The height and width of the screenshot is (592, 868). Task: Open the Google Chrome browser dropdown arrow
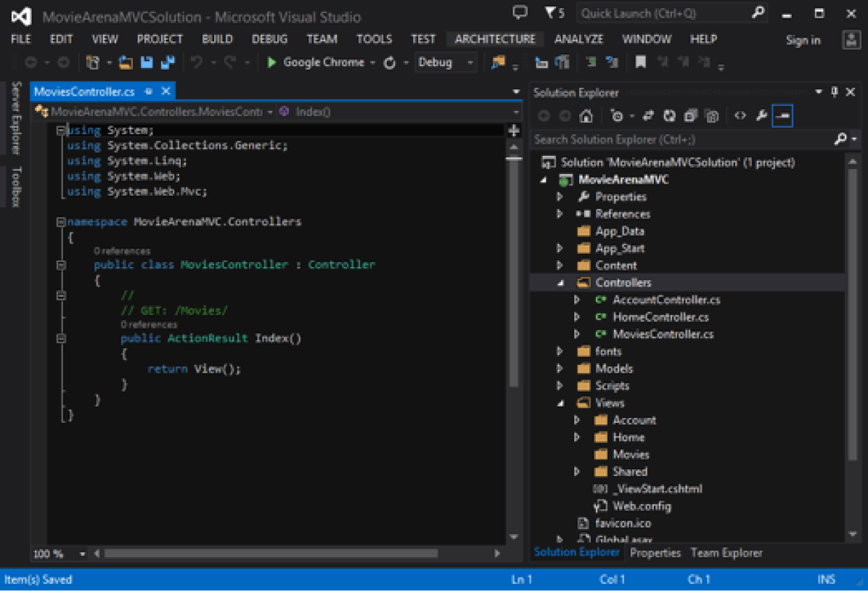[x=372, y=63]
